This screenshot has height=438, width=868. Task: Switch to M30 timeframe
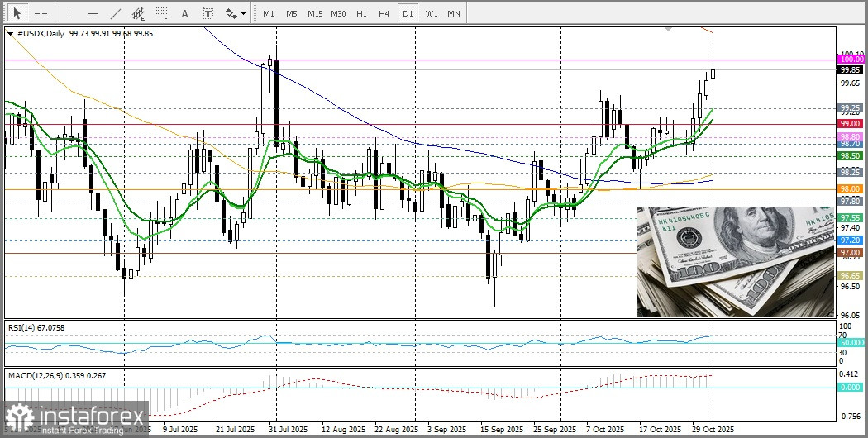click(x=338, y=13)
